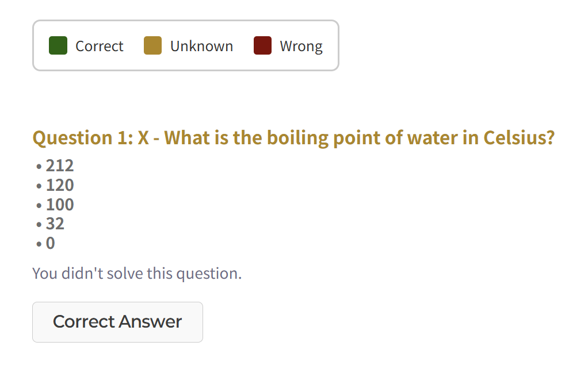Image resolution: width=588 pixels, height=369 pixels.
Task: Pick answer option 100
Action: click(x=60, y=205)
